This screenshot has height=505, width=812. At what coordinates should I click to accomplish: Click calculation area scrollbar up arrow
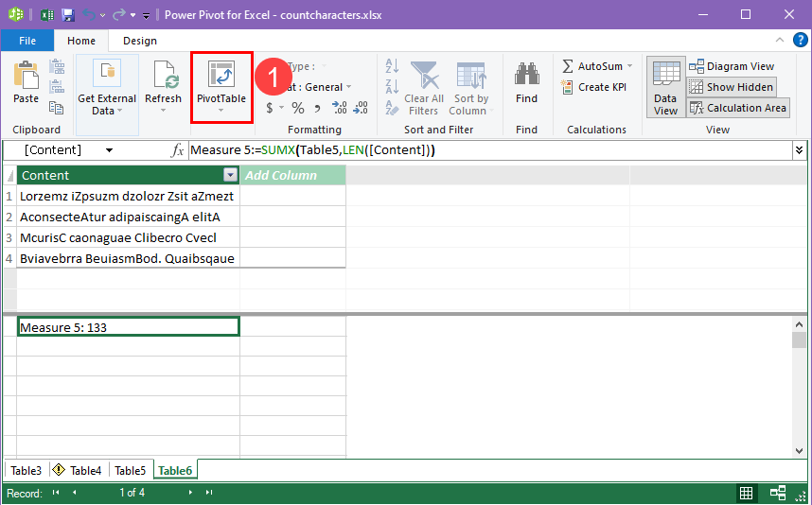799,324
